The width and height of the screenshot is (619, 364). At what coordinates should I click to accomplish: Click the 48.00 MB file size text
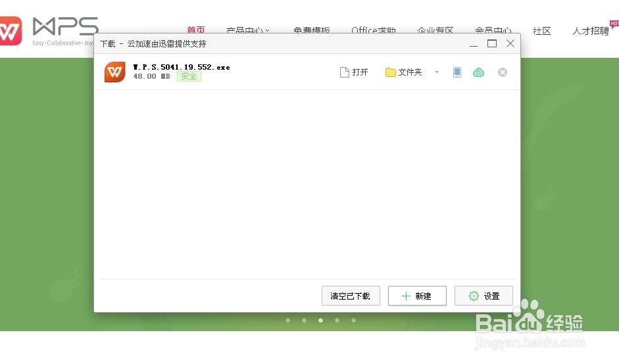[x=151, y=76]
